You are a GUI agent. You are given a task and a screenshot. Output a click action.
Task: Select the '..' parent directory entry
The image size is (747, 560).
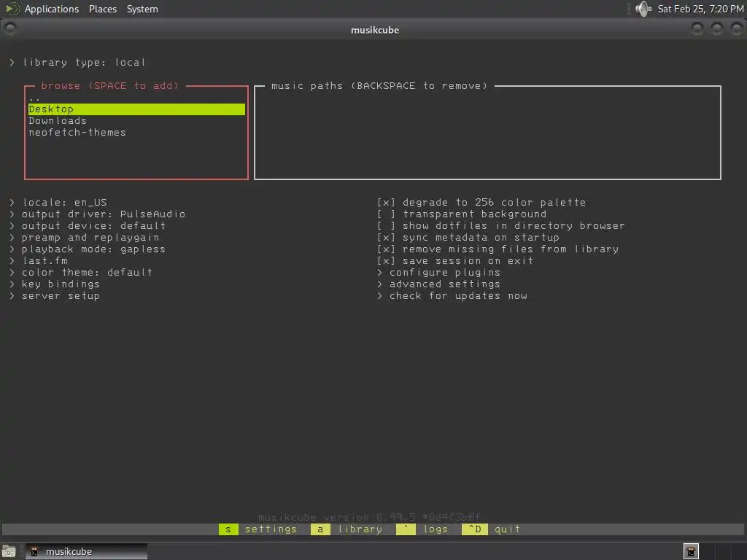point(136,98)
